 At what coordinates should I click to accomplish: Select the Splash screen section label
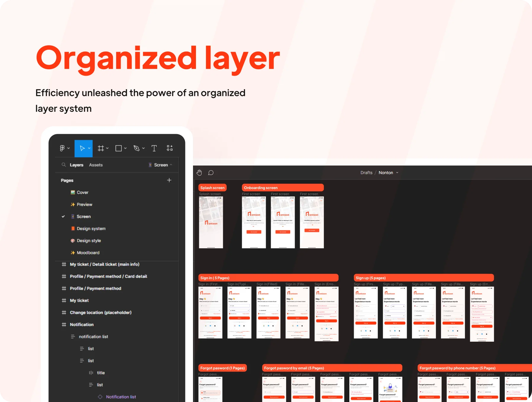[213, 188]
